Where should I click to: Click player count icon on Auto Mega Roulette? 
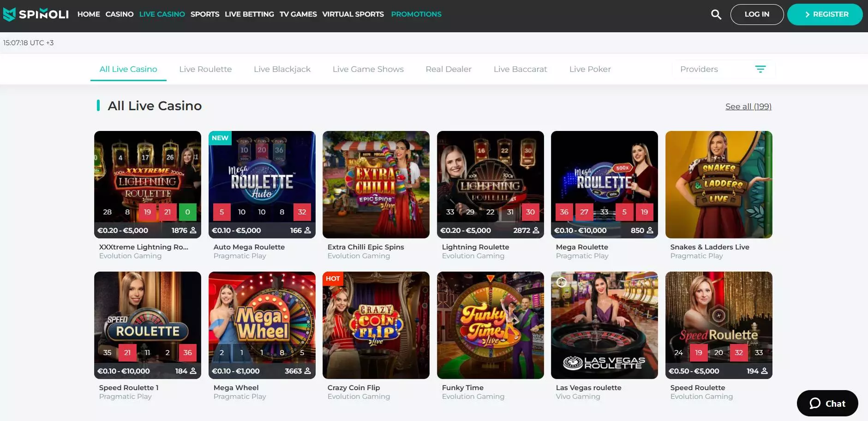(308, 230)
